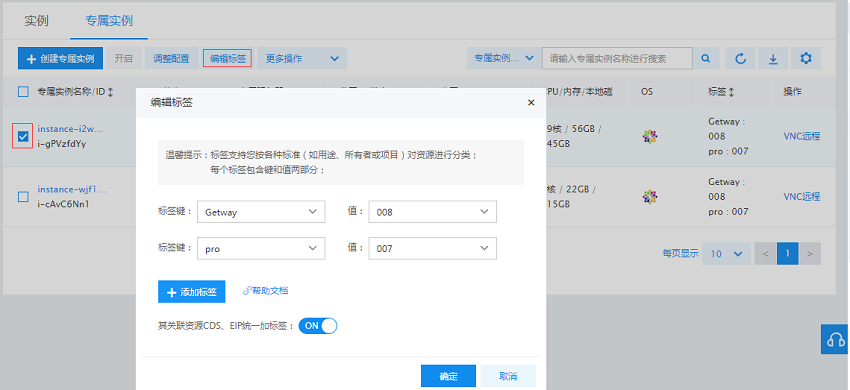This screenshot has height=390, width=850.
Task: Click the instance ID i-gPVzfdYy
Action: coord(61,144)
